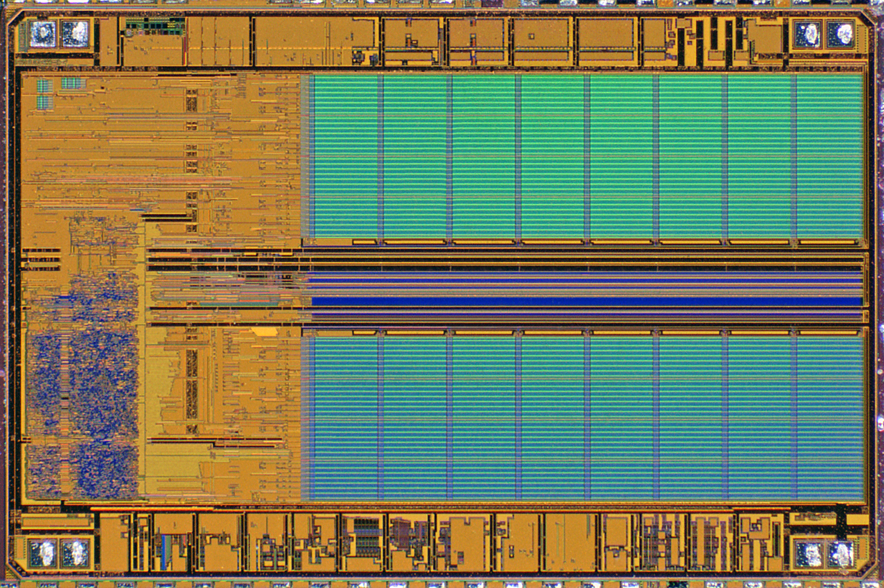The image size is (884, 588).
Task: Click the rightmost column of lower teal memory array
Action: pos(830,417)
